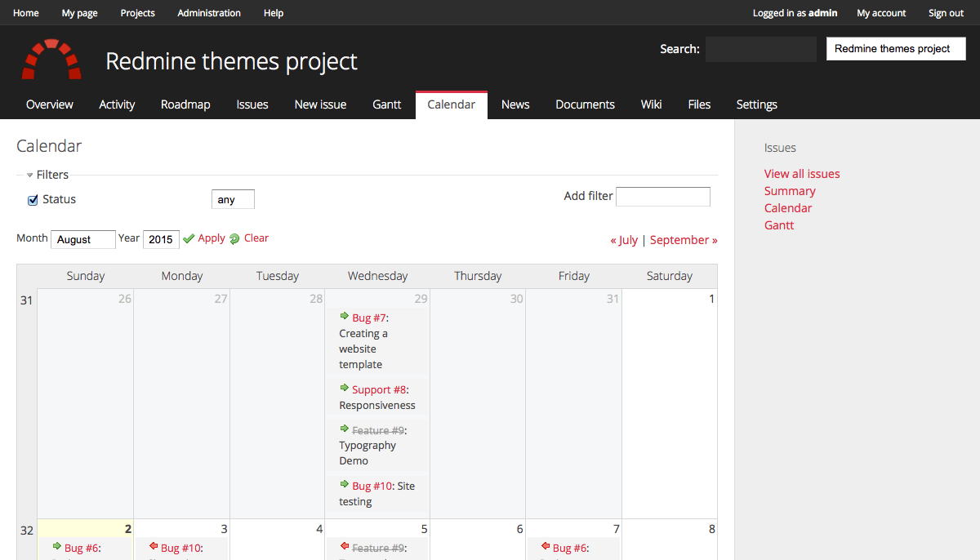Click Home in the top menu

coord(26,13)
